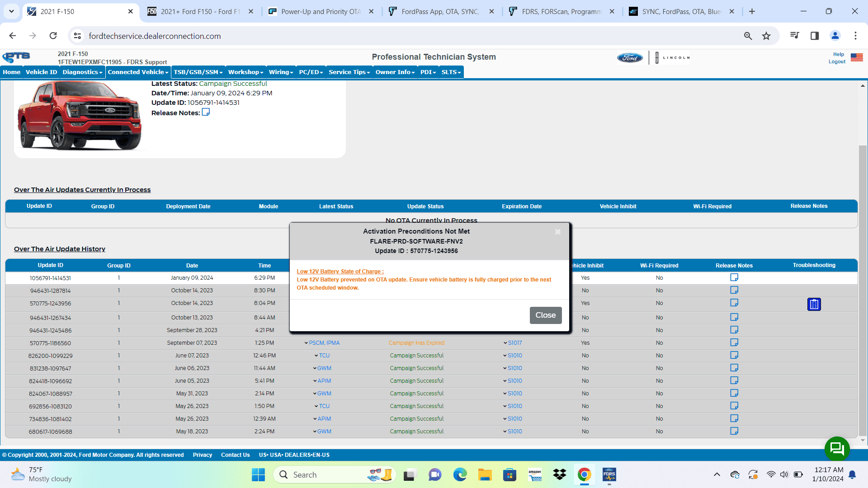Viewport: 868px width, 488px height.
Task: Click the Windows taskbar Search box
Action: [335, 475]
